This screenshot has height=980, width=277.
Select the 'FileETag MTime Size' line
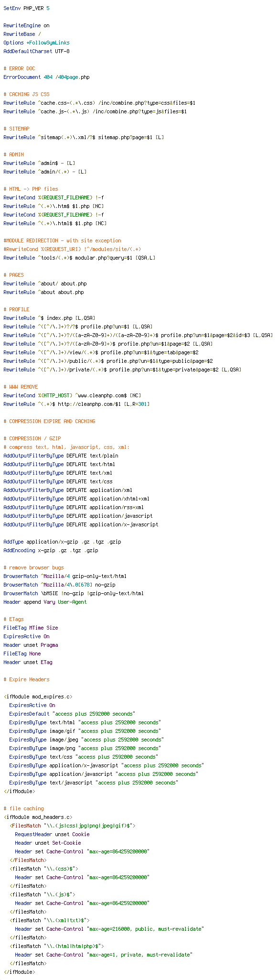(x=31, y=628)
